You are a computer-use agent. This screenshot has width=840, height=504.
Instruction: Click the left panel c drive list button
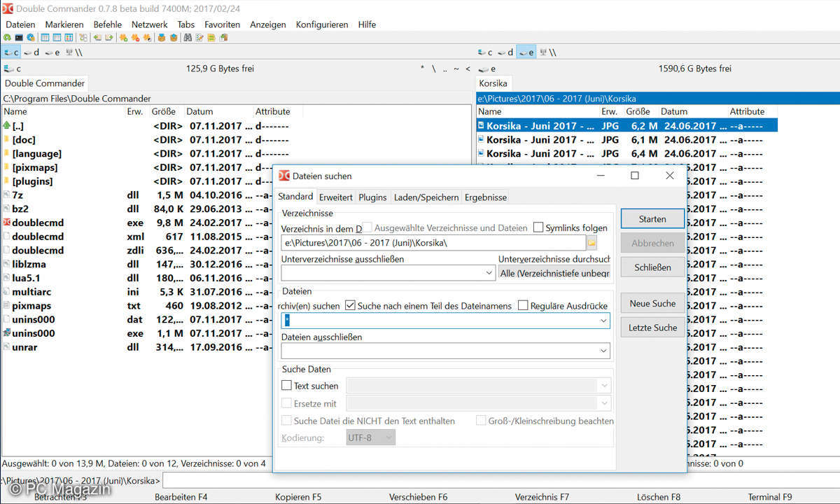pyautogui.click(x=13, y=69)
